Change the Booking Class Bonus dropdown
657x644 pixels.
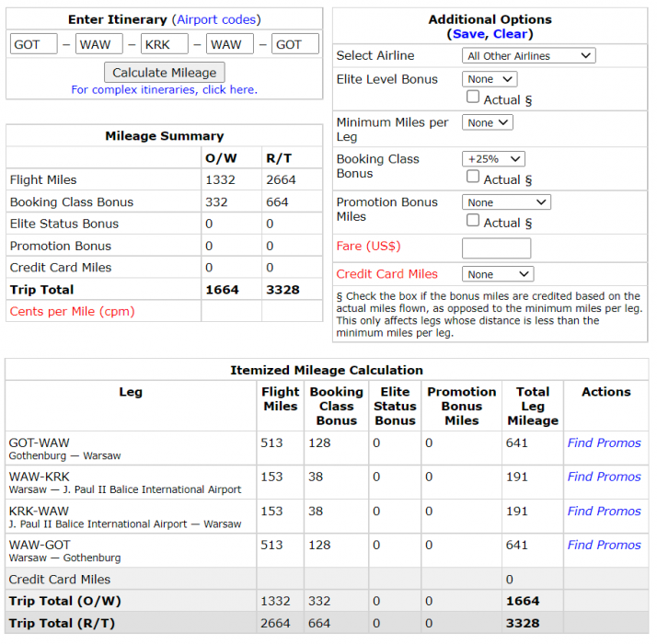click(x=492, y=159)
